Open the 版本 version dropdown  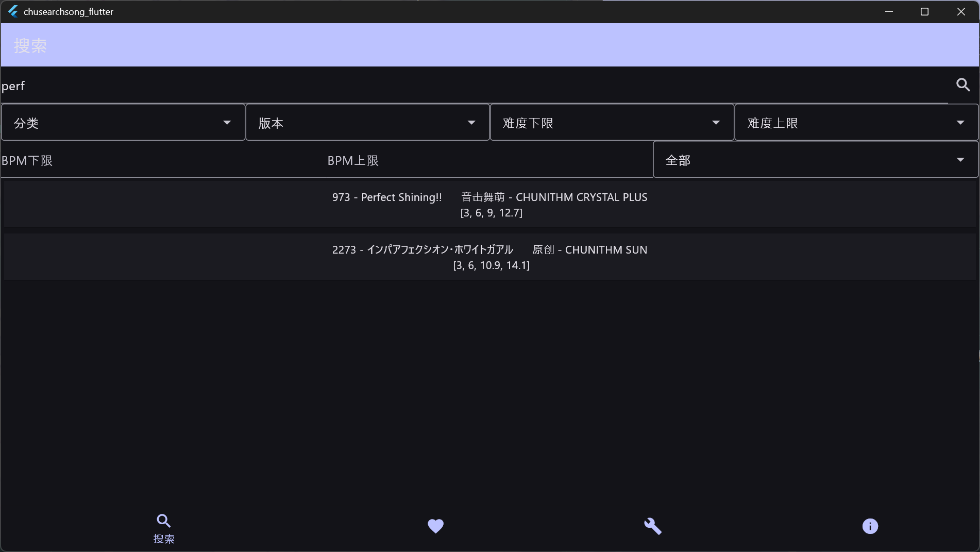(x=367, y=123)
